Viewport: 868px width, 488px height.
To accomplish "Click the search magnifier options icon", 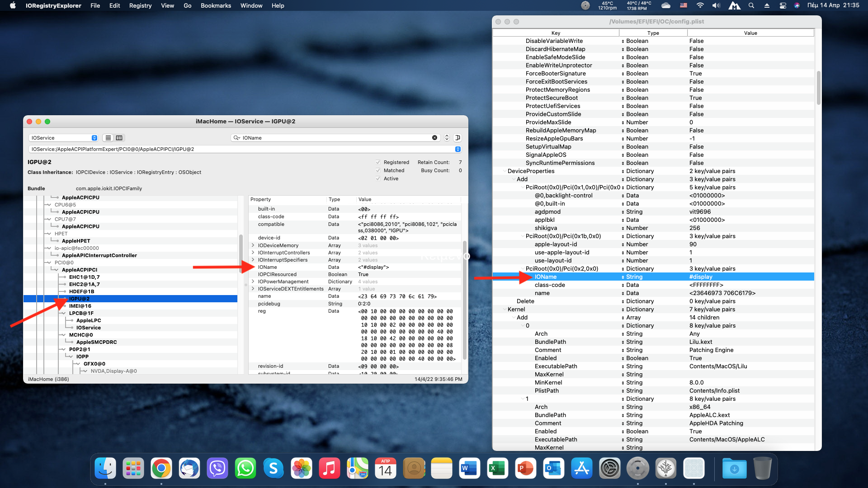I will [237, 138].
